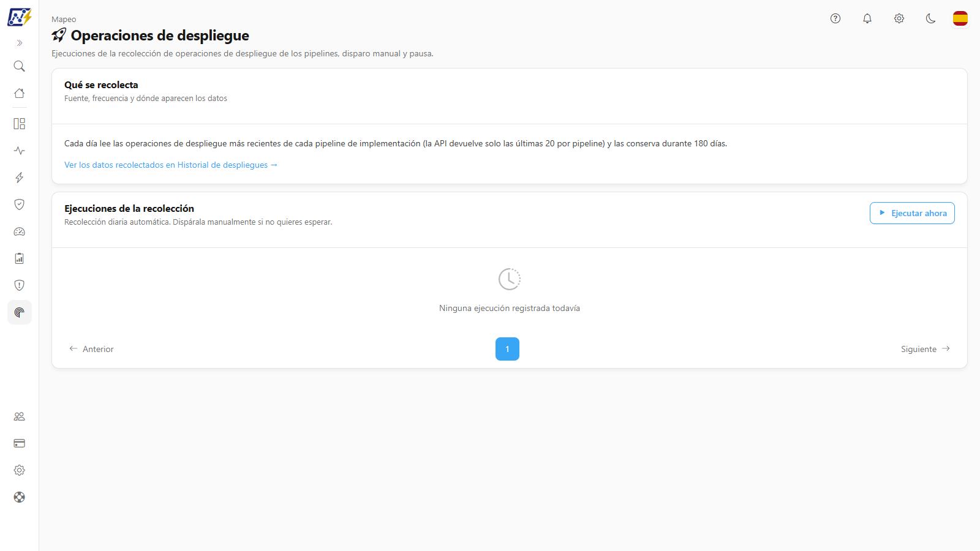This screenshot has width=980, height=551.
Task: Click Ejecutar ahora button
Action: point(912,213)
